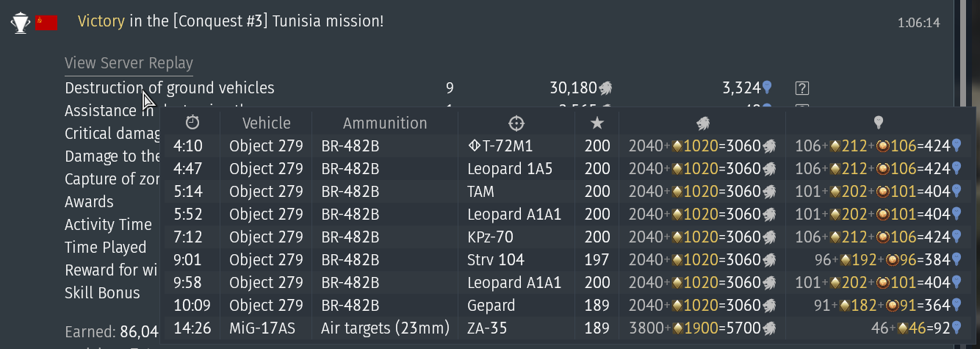Viewport: 980px width, 349px height.
Task: Click the question mark help icon
Action: coord(802,88)
